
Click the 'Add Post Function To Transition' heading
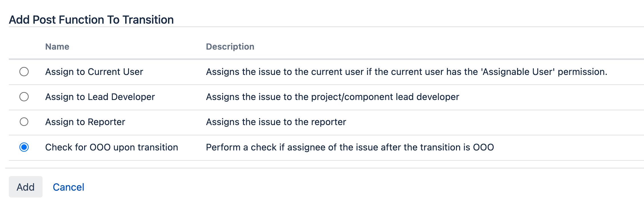[91, 20]
